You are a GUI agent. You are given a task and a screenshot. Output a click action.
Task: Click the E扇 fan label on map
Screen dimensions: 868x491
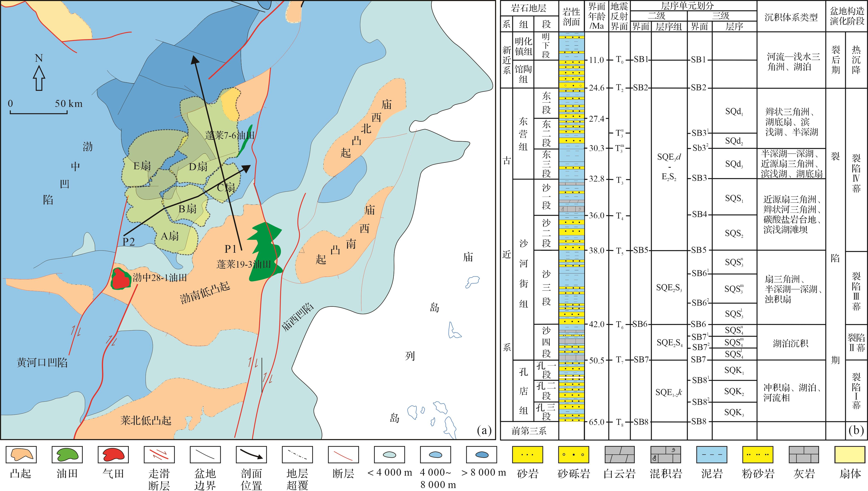[142, 166]
